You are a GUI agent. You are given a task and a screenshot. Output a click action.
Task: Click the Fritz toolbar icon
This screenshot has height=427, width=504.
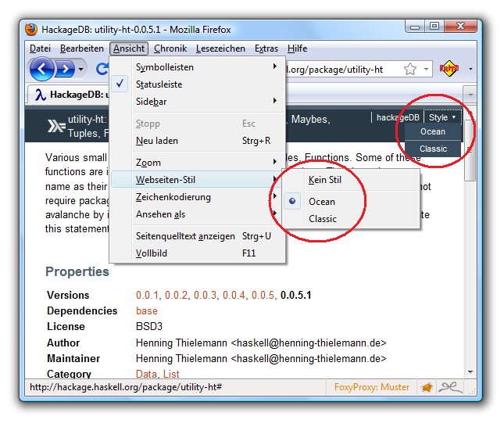click(x=449, y=69)
